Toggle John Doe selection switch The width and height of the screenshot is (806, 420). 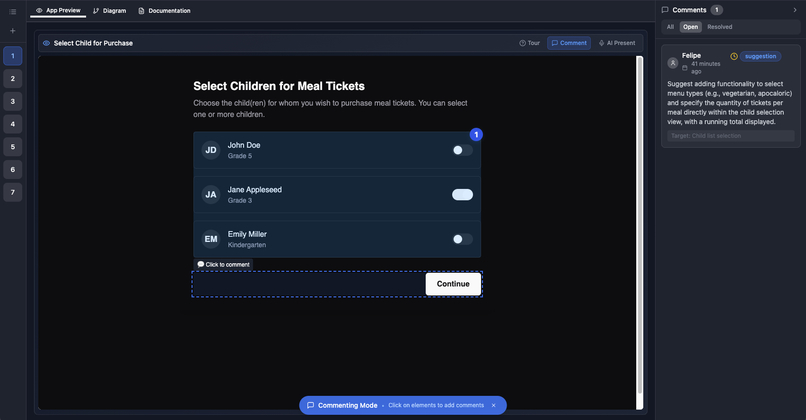[x=462, y=150]
